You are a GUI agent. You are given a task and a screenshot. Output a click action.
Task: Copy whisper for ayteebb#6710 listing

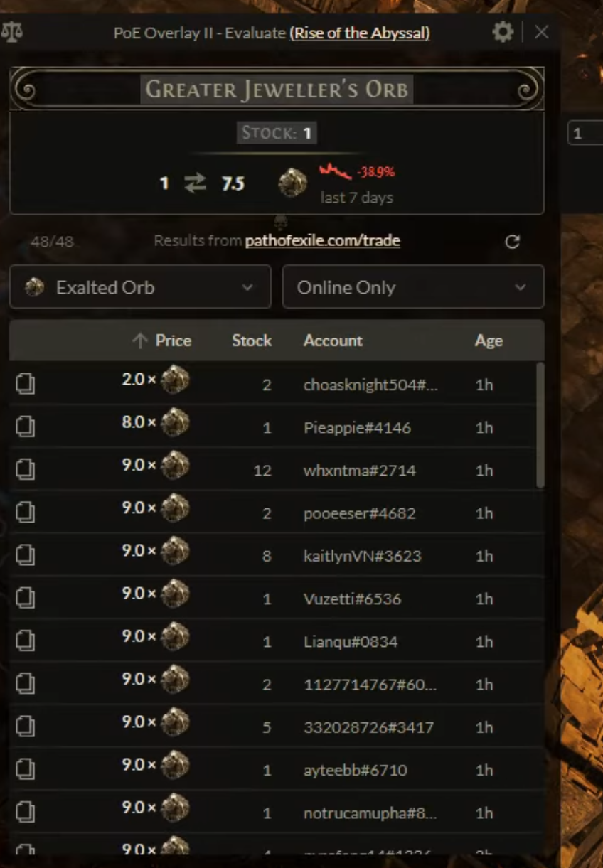click(26, 769)
